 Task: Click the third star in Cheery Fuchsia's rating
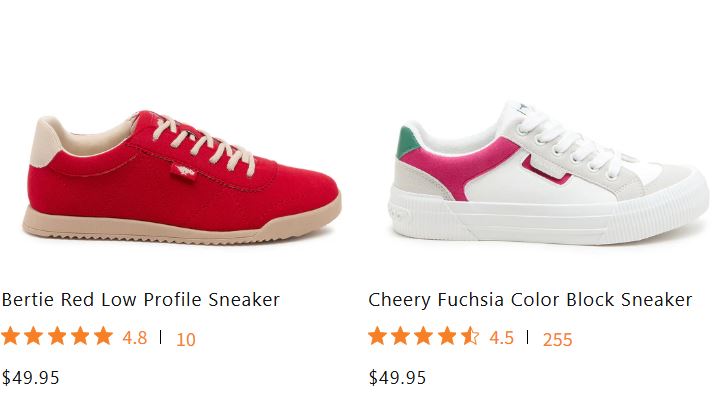pos(424,337)
